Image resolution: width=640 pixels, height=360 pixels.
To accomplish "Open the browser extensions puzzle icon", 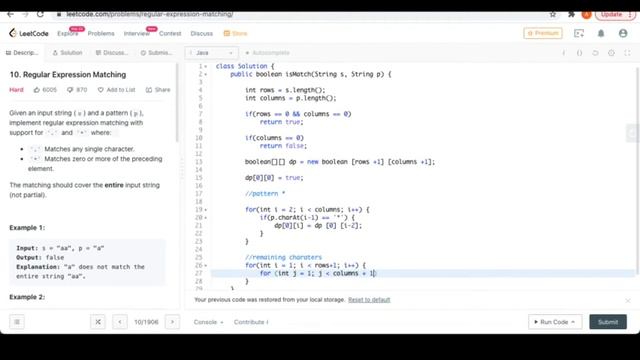I will (571, 14).
